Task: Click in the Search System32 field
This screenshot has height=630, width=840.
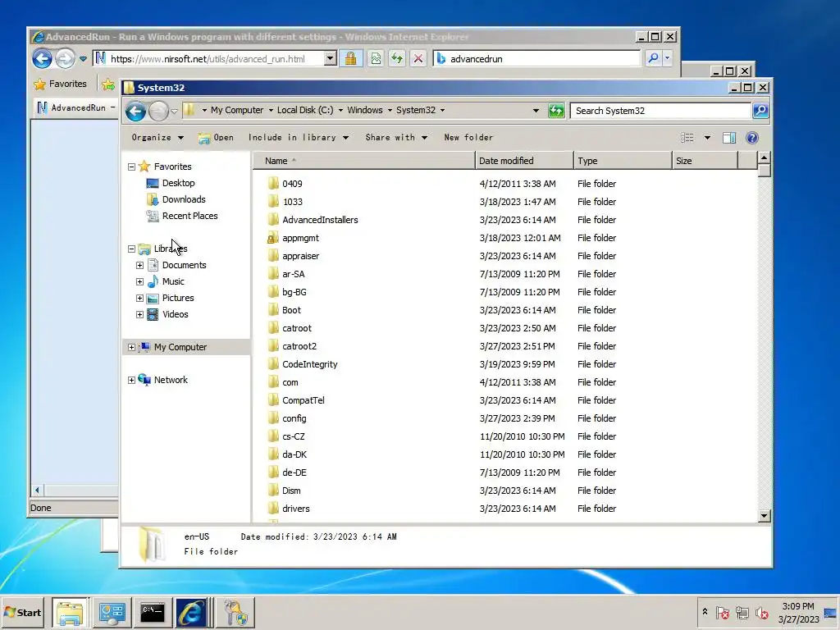Action: (x=660, y=111)
